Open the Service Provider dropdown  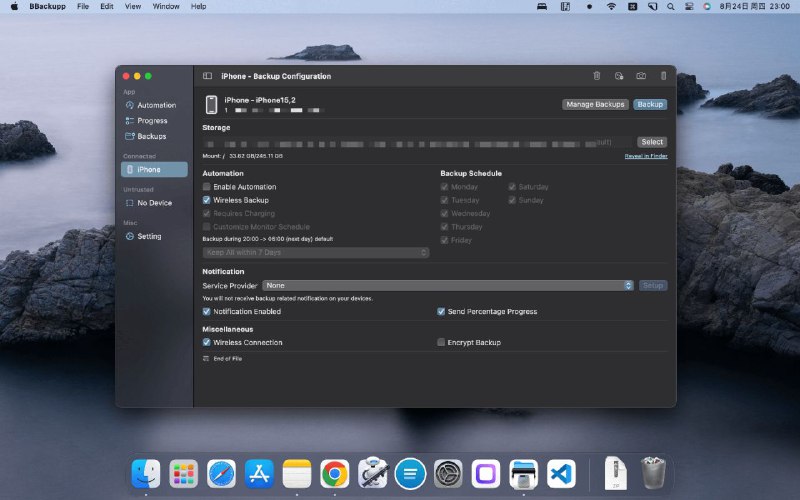[x=448, y=286]
